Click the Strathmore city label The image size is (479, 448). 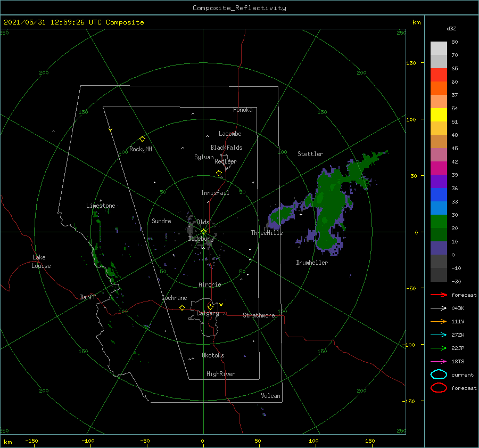pyautogui.click(x=259, y=315)
